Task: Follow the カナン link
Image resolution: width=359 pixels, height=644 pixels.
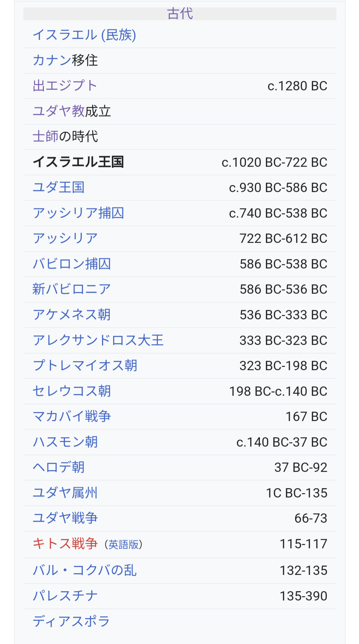Action: click(x=52, y=60)
